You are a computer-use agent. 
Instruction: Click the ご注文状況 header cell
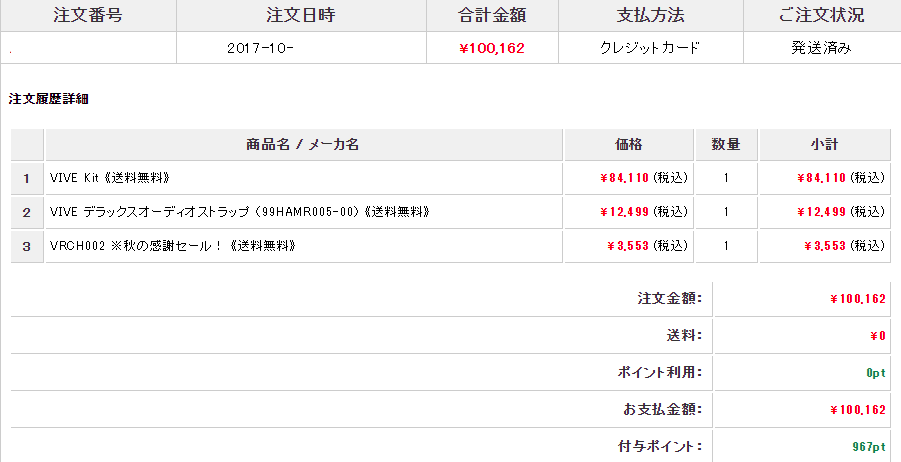(x=821, y=15)
